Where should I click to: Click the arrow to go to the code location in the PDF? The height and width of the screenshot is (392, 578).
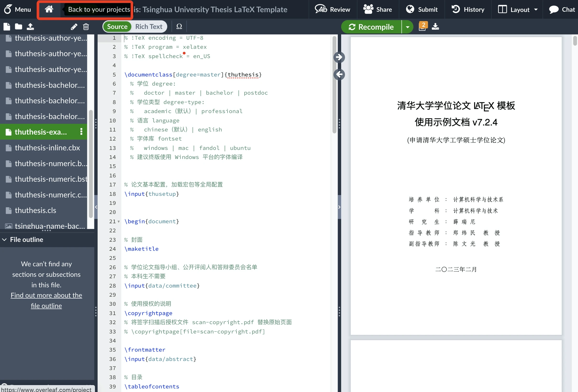(x=339, y=57)
